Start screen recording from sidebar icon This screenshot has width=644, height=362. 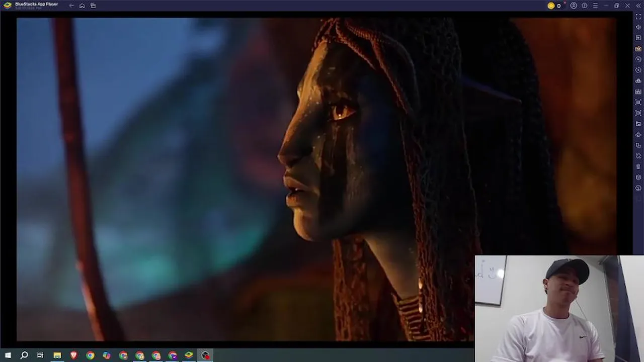(638, 113)
